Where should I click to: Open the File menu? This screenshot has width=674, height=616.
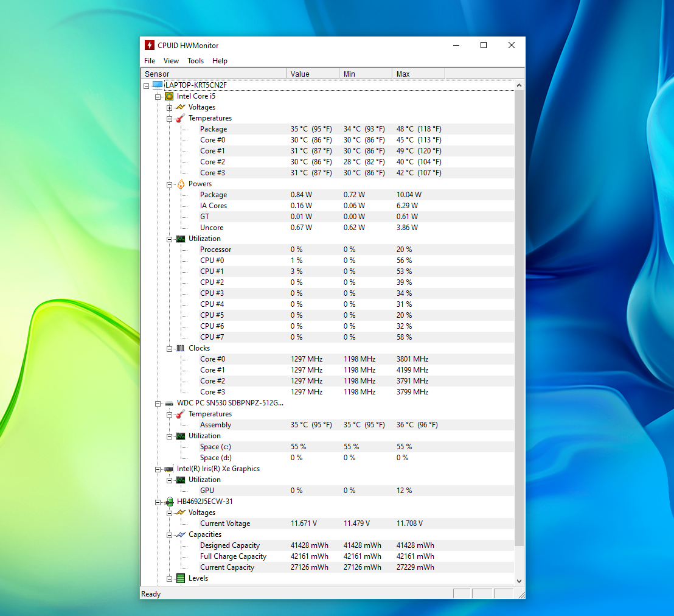(x=150, y=61)
